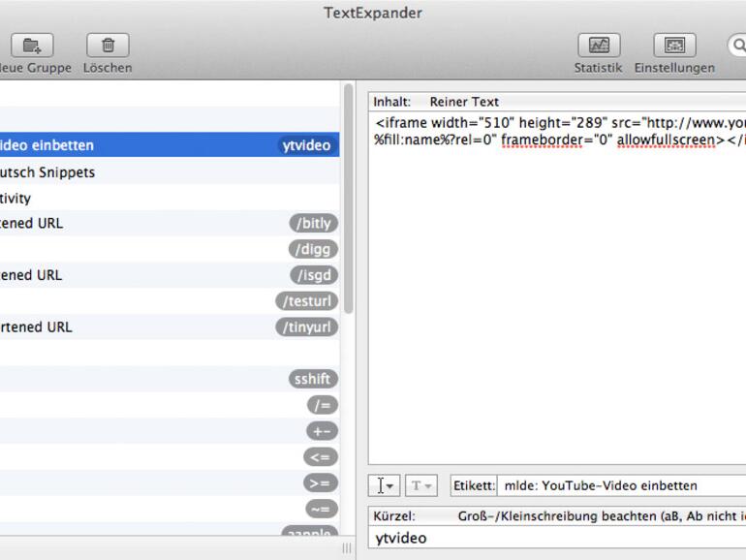Click into the Etikett label field

click(x=621, y=485)
